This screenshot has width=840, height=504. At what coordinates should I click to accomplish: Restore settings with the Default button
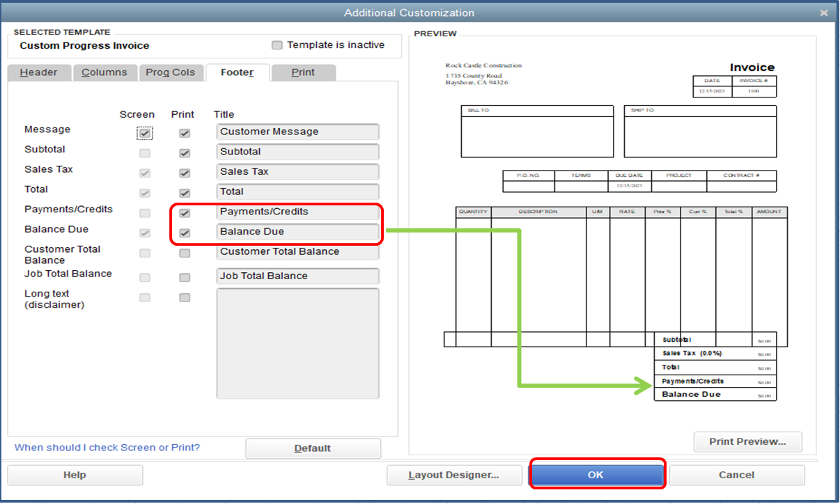[313, 448]
